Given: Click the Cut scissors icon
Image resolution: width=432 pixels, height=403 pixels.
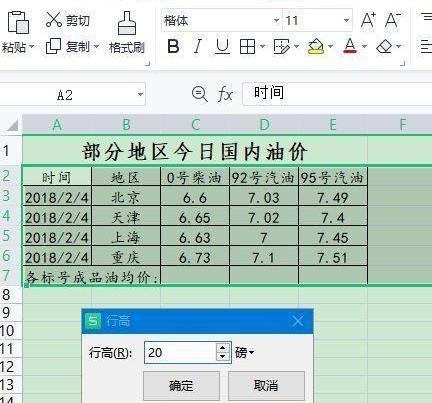Looking at the screenshot, I should [x=53, y=20].
